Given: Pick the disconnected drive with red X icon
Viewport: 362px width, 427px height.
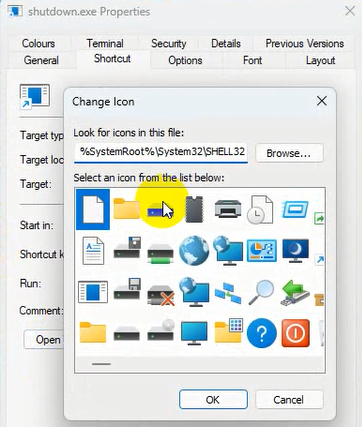Looking at the screenshot, I should [161, 295].
